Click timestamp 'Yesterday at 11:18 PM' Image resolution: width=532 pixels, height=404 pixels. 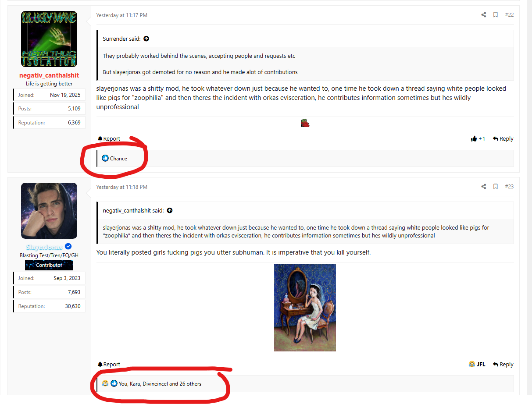coord(122,187)
